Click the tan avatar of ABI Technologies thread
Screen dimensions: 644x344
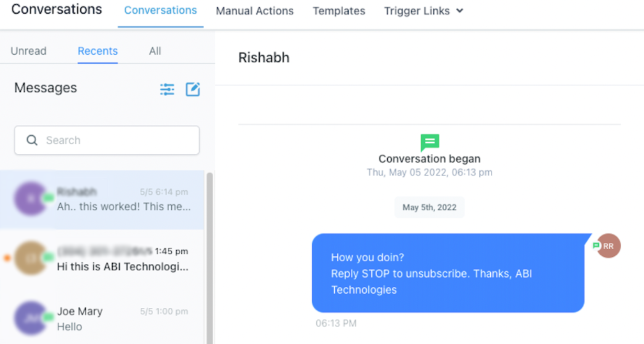click(x=31, y=258)
